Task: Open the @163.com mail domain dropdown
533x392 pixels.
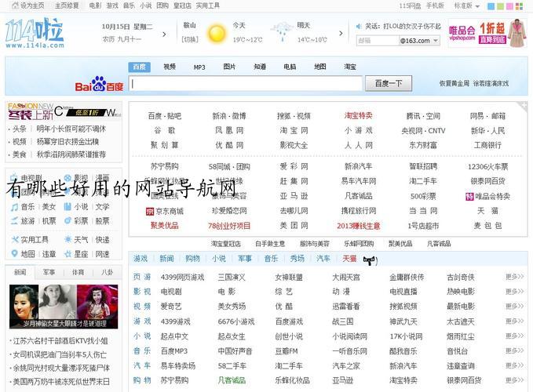Action: pyautogui.click(x=419, y=41)
